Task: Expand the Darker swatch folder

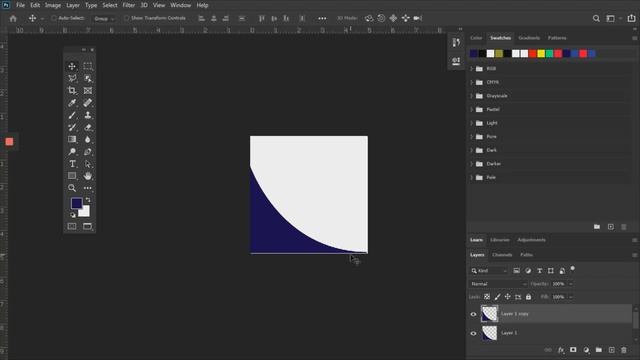Action: pos(471,164)
